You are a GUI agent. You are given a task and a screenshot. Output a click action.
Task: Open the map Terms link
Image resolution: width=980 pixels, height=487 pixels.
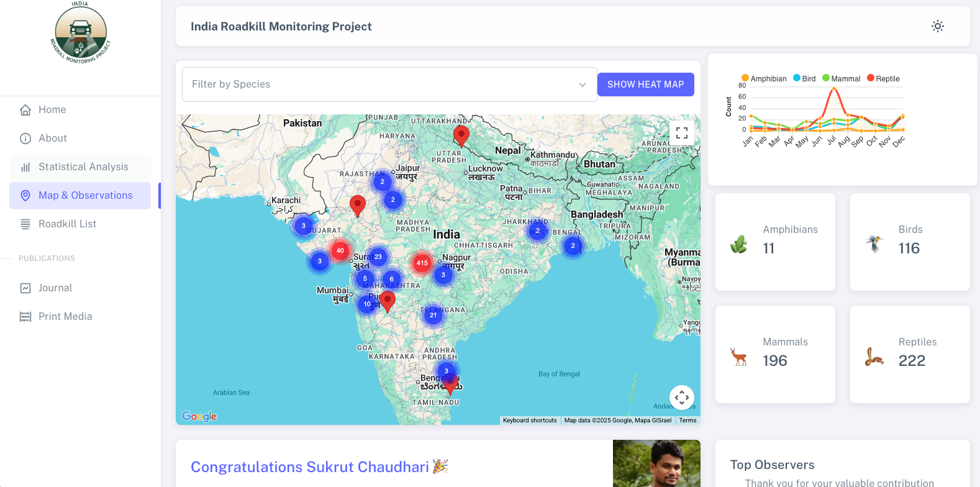[x=687, y=421]
